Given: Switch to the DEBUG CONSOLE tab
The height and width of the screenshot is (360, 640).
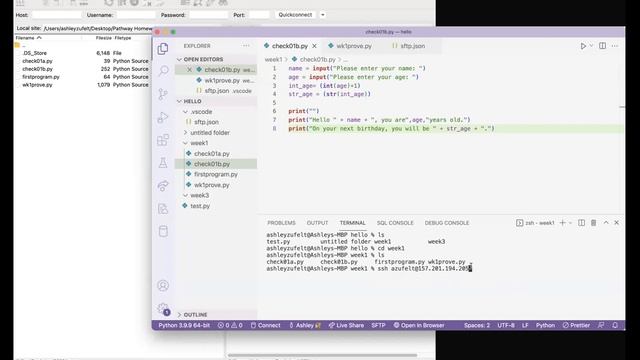Looking at the screenshot, I should [447, 223].
